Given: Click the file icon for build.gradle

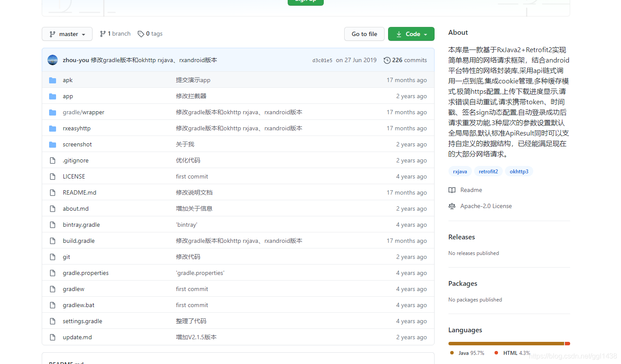Looking at the screenshot, I should point(53,241).
